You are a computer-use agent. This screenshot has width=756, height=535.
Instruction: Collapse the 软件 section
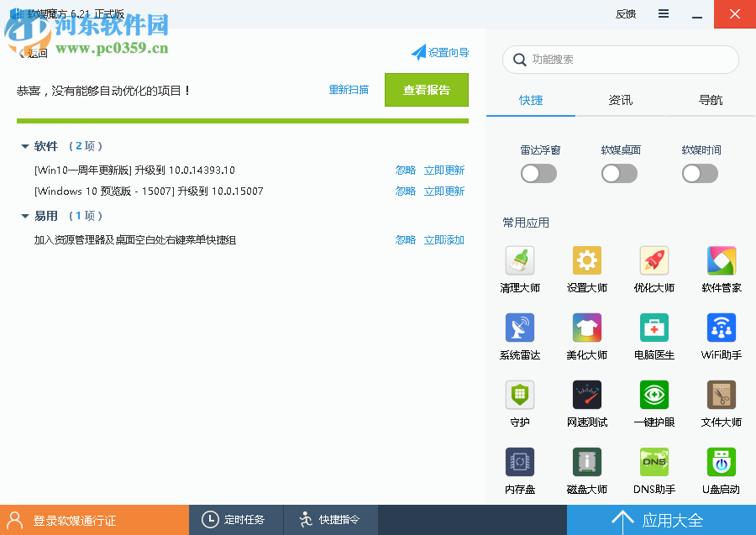(26, 145)
